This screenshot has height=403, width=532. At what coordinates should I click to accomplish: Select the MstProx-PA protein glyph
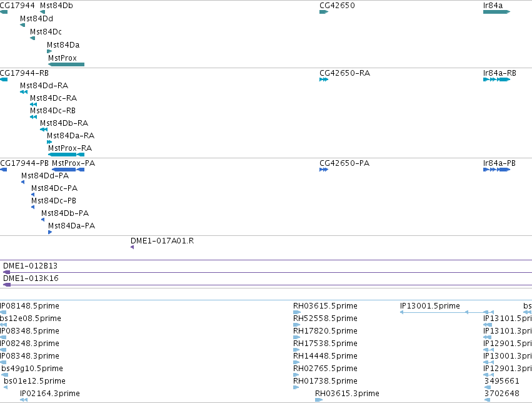68,170
